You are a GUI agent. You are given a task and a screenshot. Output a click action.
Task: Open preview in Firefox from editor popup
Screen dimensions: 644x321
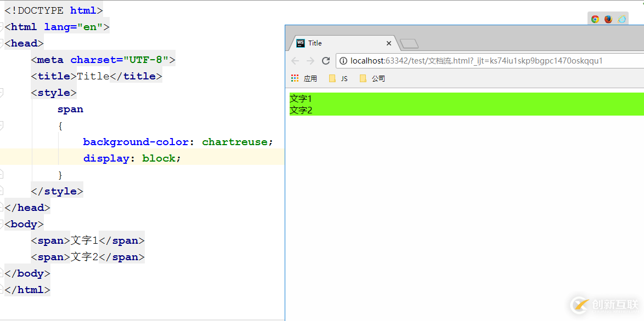(x=608, y=19)
